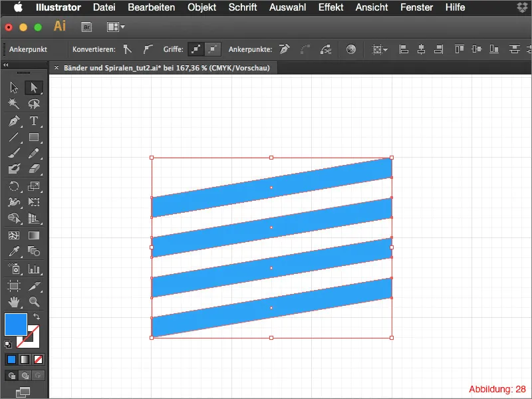Enable Draw Normal mode
Image resolution: width=532 pixels, height=399 pixels.
(11, 376)
